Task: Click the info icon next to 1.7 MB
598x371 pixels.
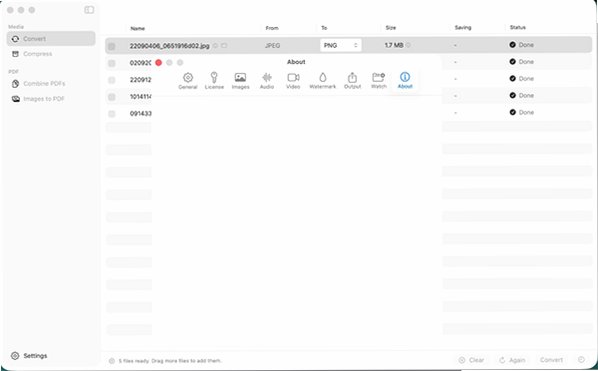Action: pos(408,45)
